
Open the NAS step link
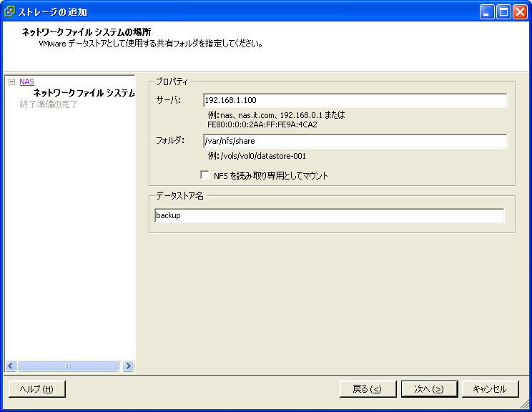click(26, 82)
